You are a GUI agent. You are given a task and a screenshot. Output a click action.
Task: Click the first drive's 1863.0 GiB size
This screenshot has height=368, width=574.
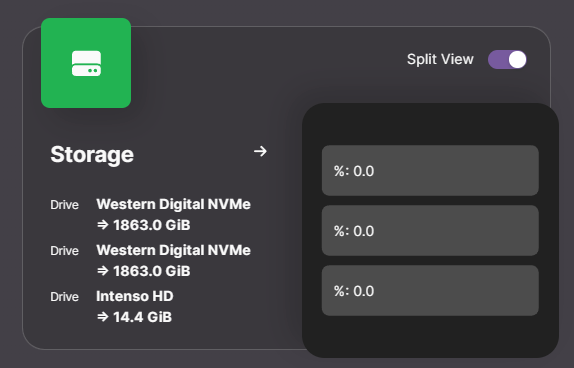pos(152,225)
